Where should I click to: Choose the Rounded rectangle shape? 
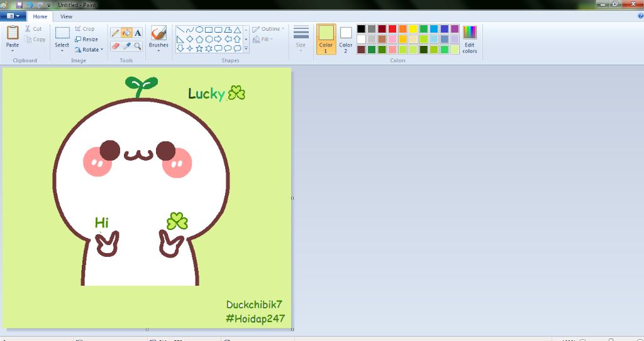tap(218, 30)
